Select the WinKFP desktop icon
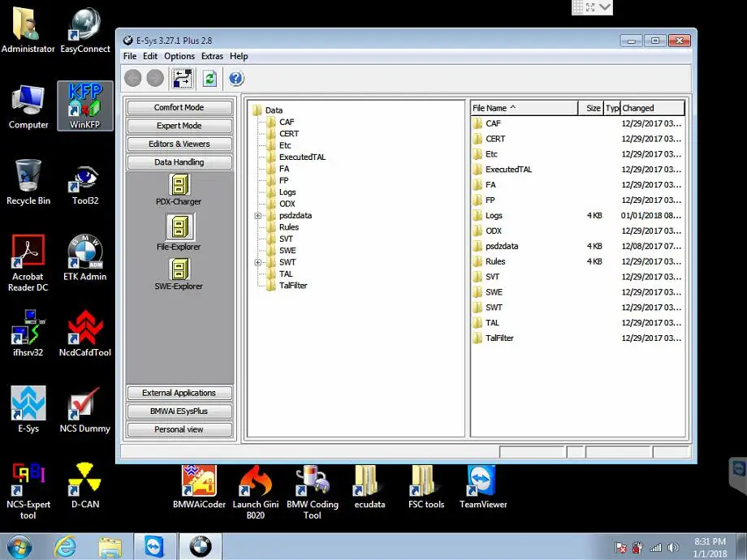Screen dimensions: 747x560 (x=85, y=106)
